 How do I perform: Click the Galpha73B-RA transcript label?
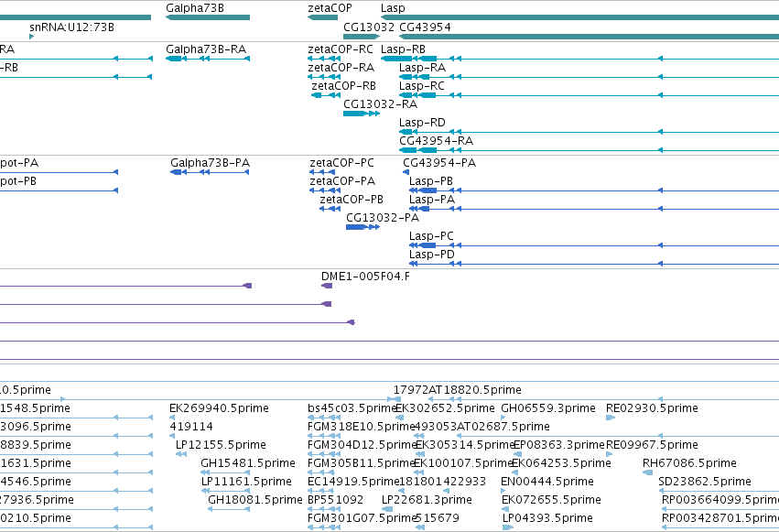(x=206, y=49)
